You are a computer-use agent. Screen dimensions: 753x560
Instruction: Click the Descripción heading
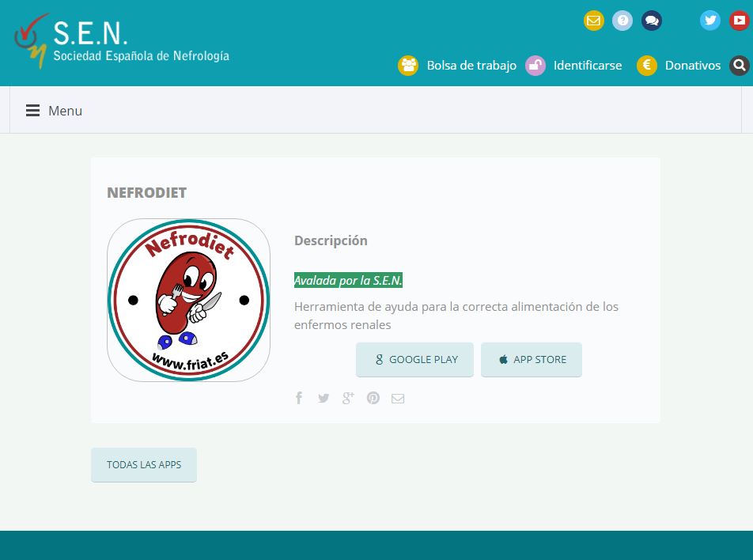point(331,240)
